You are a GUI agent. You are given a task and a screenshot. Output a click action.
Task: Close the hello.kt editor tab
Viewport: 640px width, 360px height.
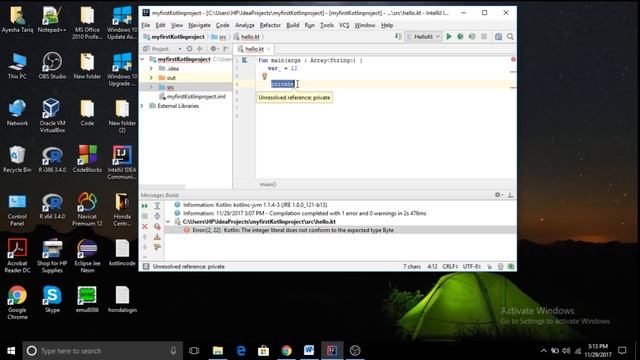(269, 49)
